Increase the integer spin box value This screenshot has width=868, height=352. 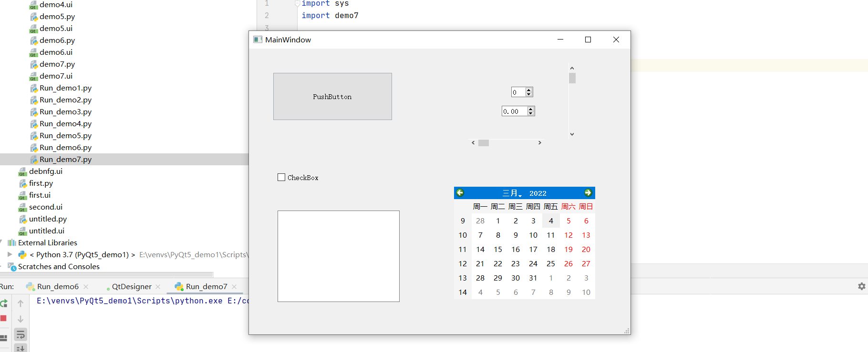click(x=529, y=90)
